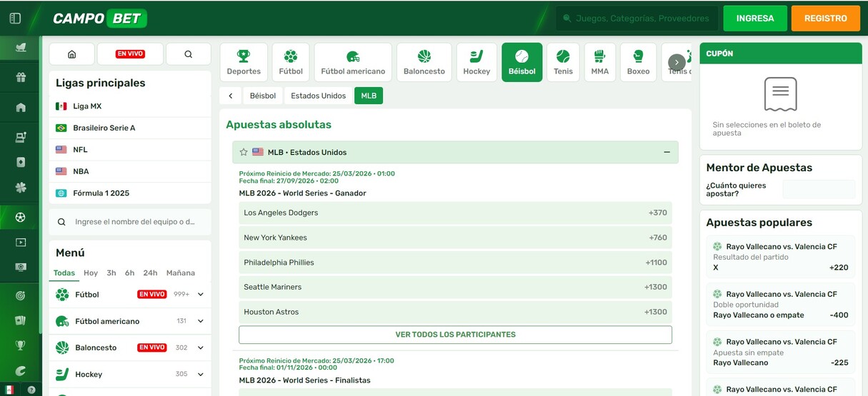Select the Tenis category

(x=563, y=62)
